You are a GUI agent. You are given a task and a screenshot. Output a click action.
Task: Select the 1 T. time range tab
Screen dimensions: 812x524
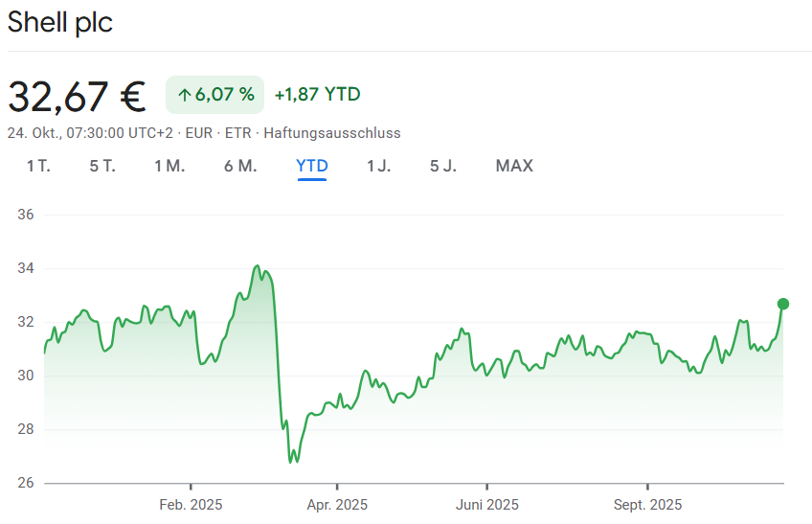pos(38,166)
